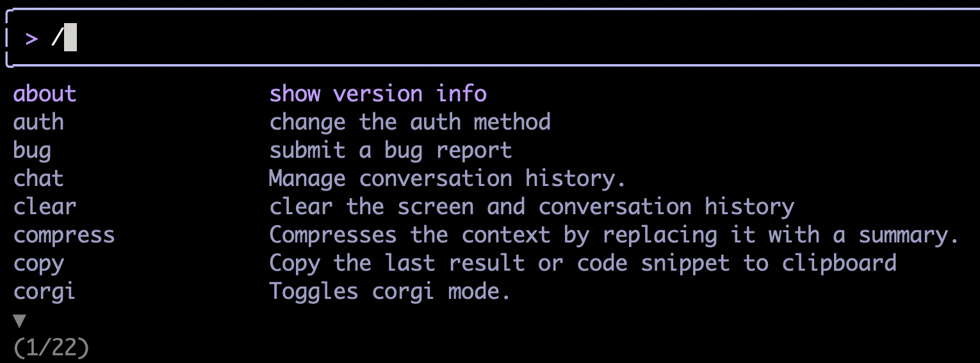Pick the clear command
Image resolution: width=980 pixels, height=363 pixels.
pos(45,207)
